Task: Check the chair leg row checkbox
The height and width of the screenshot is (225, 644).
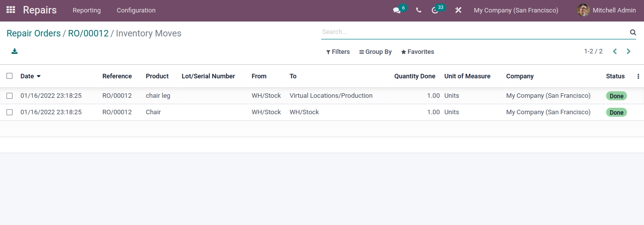Action: [x=9, y=96]
